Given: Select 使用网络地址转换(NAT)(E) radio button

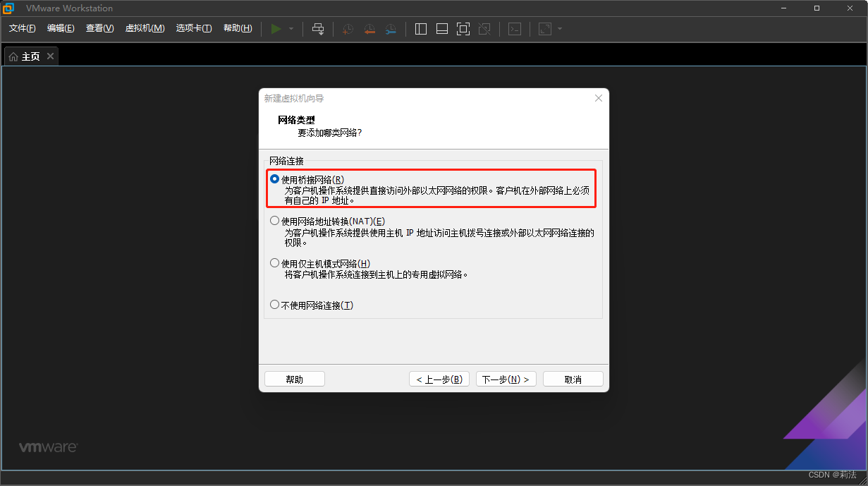Looking at the screenshot, I should pos(275,221).
